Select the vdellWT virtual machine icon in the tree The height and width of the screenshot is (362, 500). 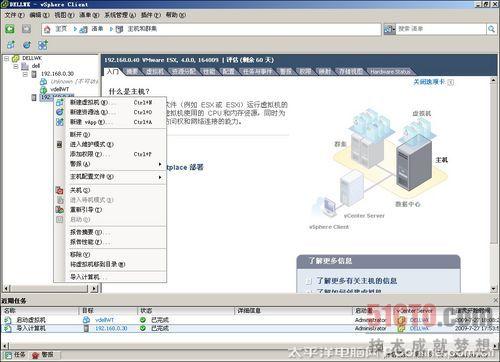pos(43,89)
